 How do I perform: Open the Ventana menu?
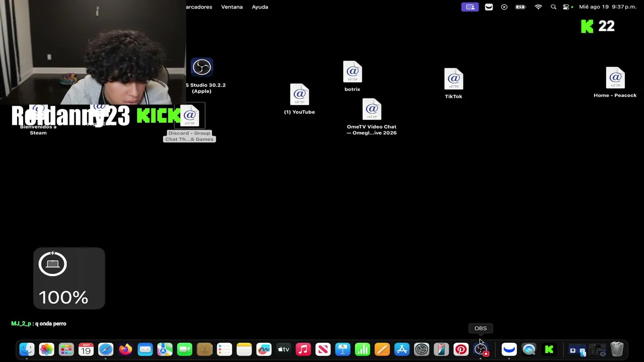point(232,7)
